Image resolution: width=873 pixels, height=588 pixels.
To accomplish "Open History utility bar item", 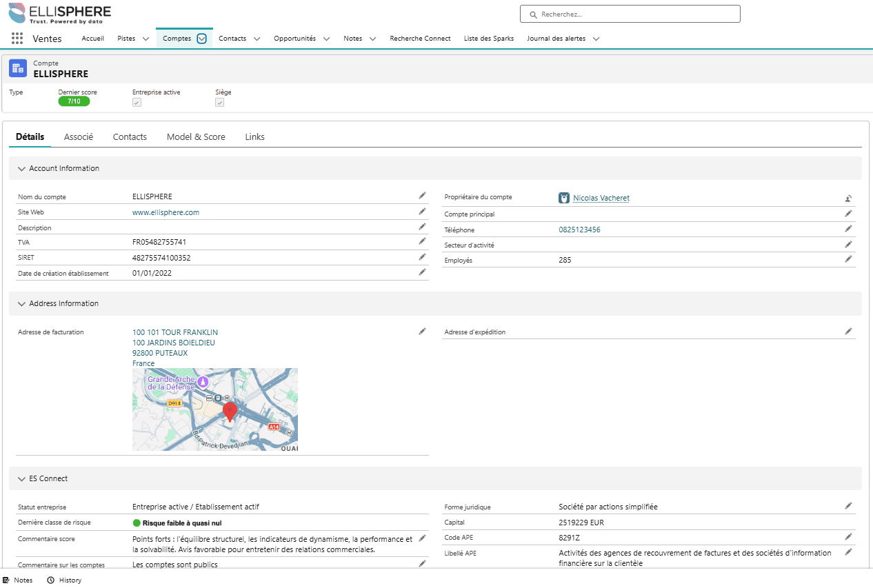I will pyautogui.click(x=64, y=580).
